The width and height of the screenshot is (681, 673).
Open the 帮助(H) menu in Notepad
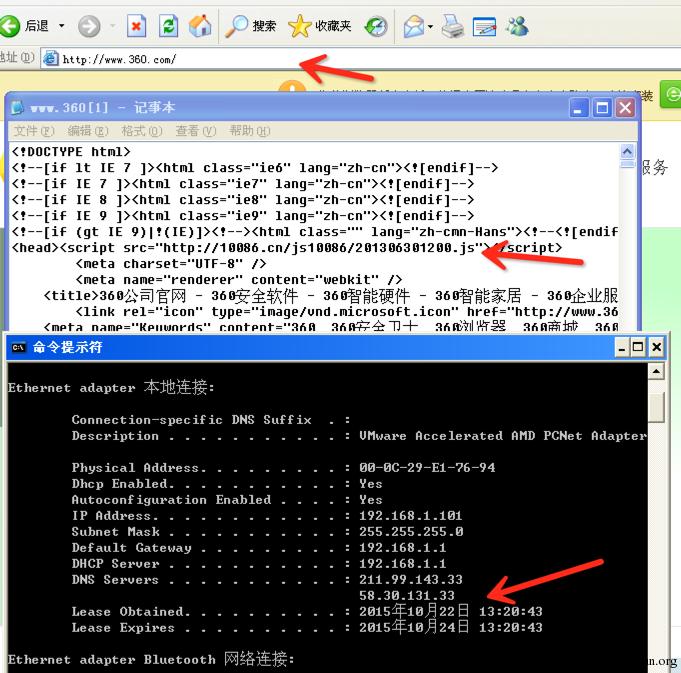(x=250, y=131)
